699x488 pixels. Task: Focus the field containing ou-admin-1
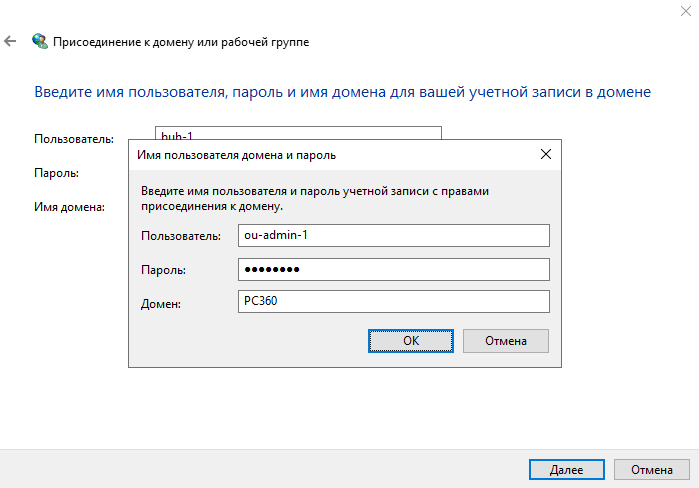click(x=393, y=235)
